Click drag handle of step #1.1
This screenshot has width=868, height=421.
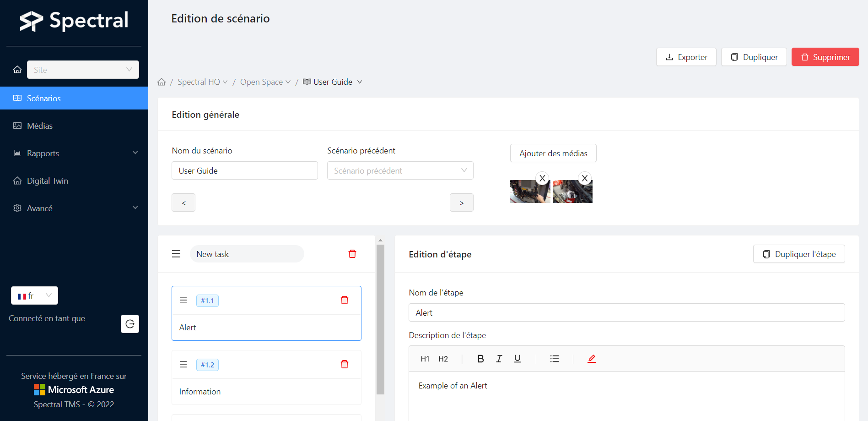[x=183, y=300]
